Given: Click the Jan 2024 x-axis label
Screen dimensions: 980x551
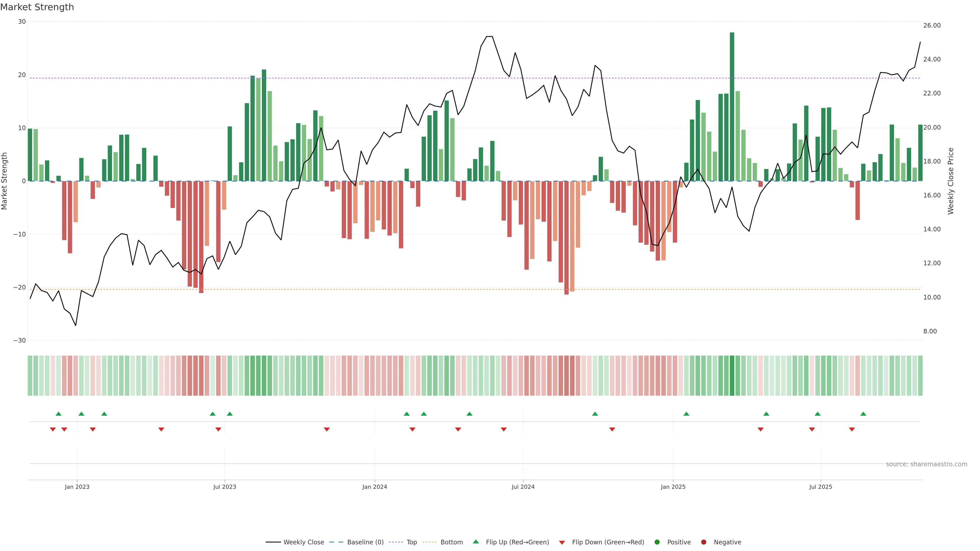Looking at the screenshot, I should [374, 487].
